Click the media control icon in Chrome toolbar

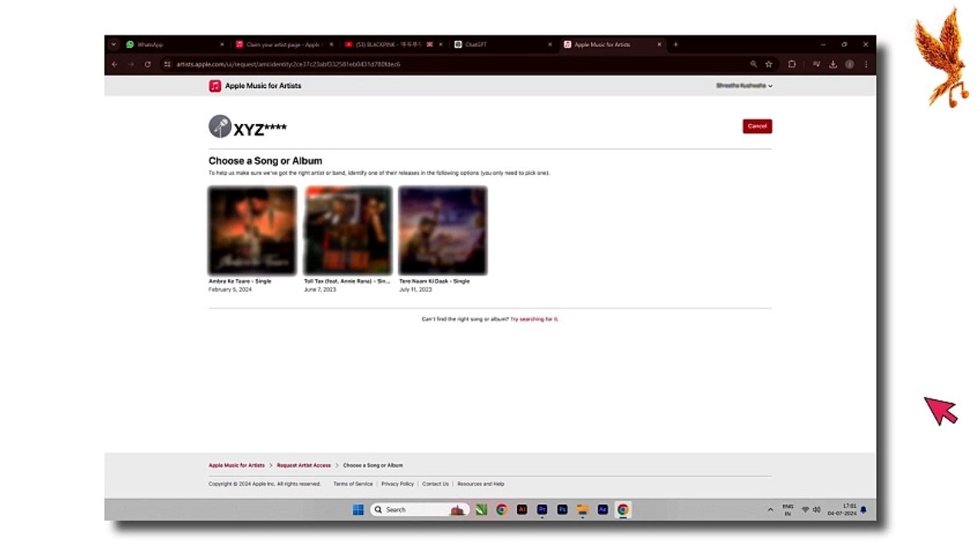pos(817,64)
